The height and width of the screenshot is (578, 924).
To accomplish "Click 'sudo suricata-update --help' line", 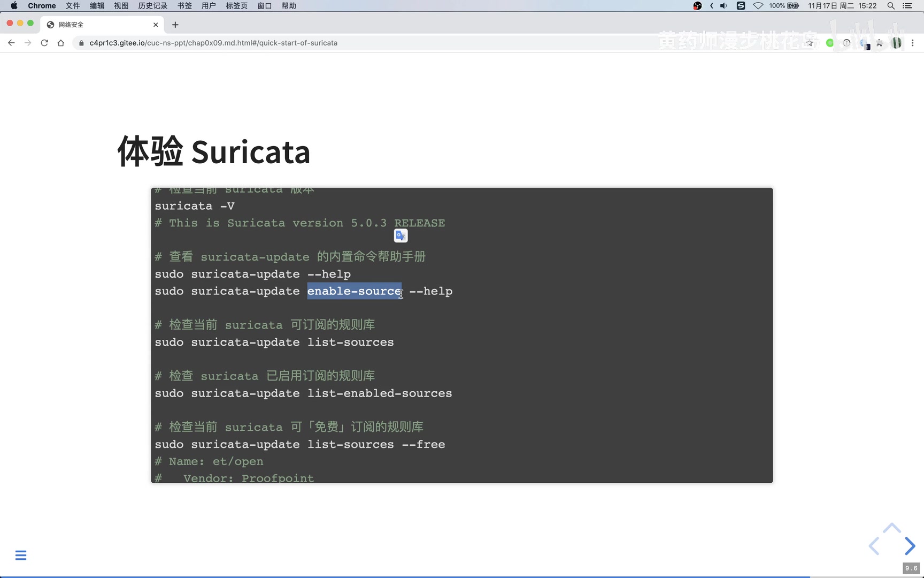I will 253,274.
